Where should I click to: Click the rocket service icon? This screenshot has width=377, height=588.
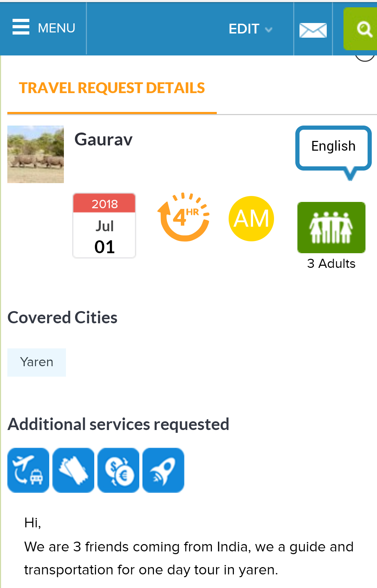tap(163, 470)
